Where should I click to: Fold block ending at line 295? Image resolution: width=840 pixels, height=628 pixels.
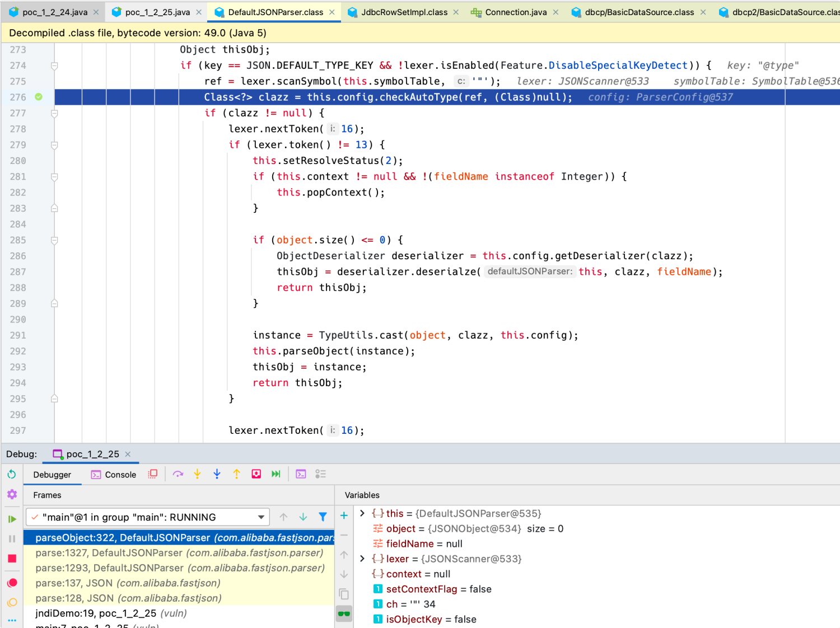pos(54,399)
